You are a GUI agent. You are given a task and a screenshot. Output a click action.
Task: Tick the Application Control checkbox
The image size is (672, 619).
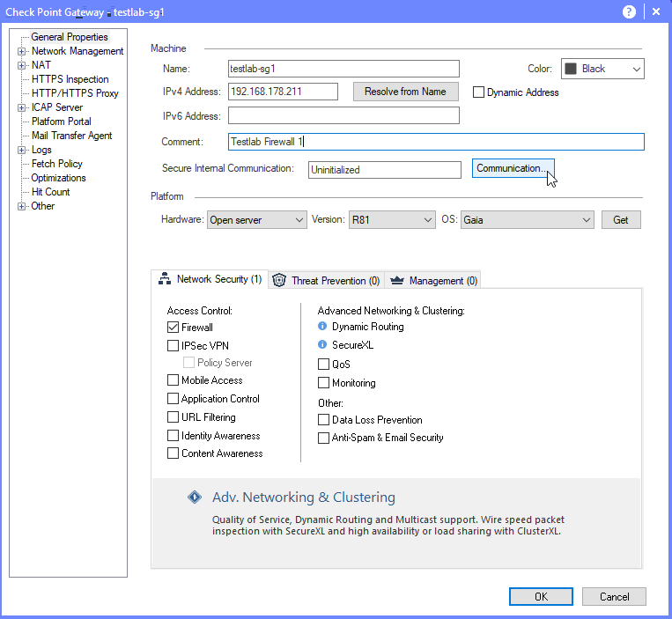[173, 398]
